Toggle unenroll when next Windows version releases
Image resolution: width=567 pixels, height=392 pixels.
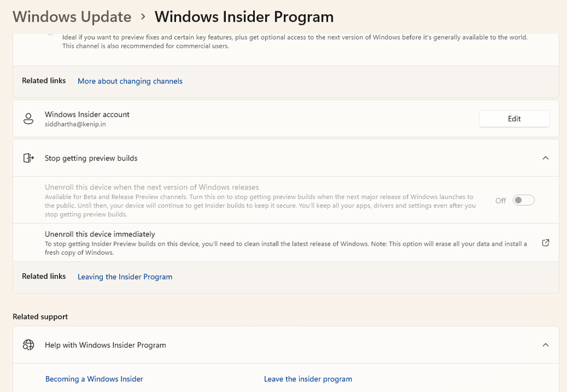pos(524,200)
